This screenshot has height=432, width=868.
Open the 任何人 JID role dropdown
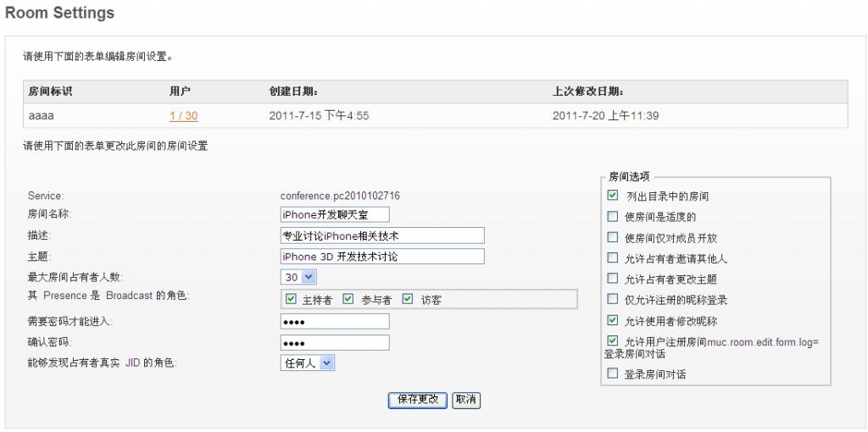pos(308,363)
